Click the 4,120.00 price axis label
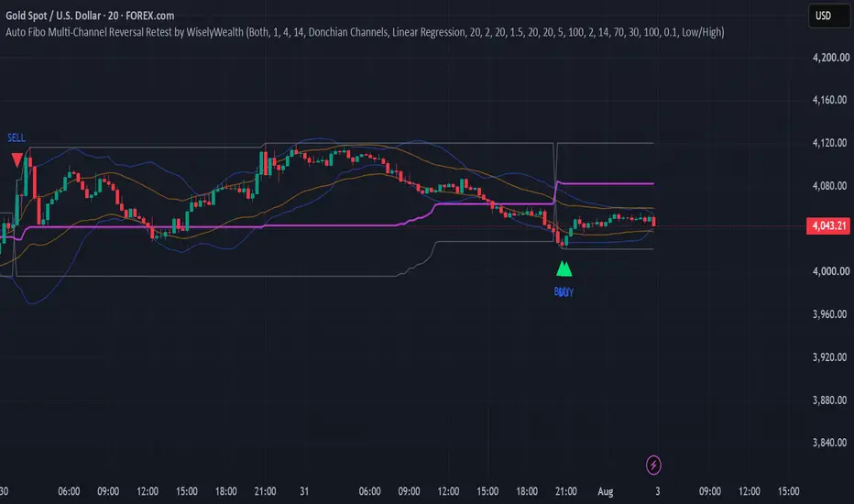The image size is (854, 504). click(x=830, y=143)
